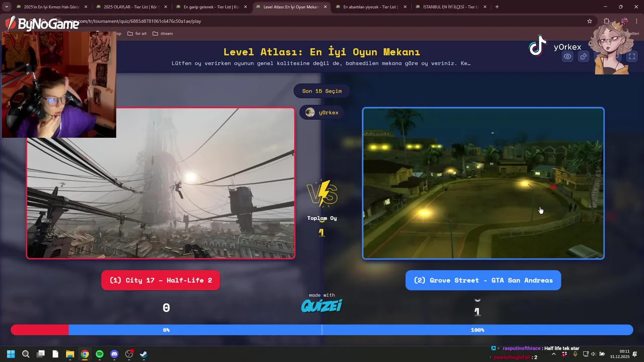
Task: Open the clock showing 00:11 31.12.2025
Action: point(620,354)
